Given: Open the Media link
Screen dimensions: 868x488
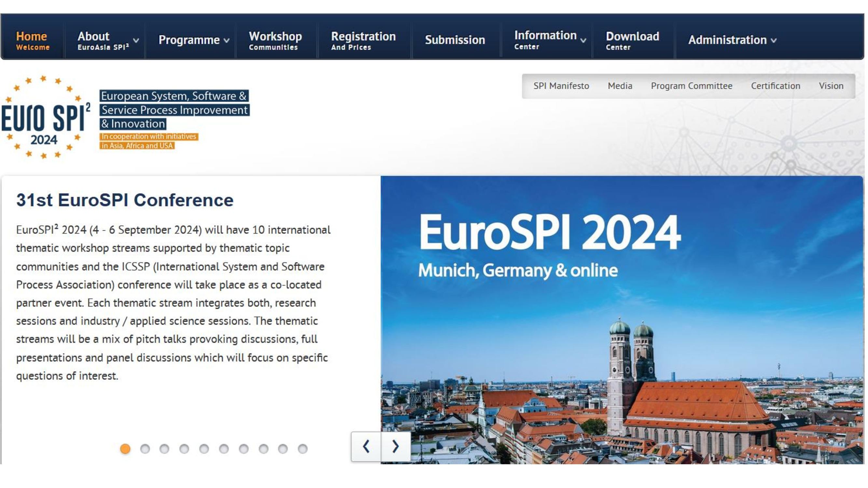Looking at the screenshot, I should click(620, 86).
